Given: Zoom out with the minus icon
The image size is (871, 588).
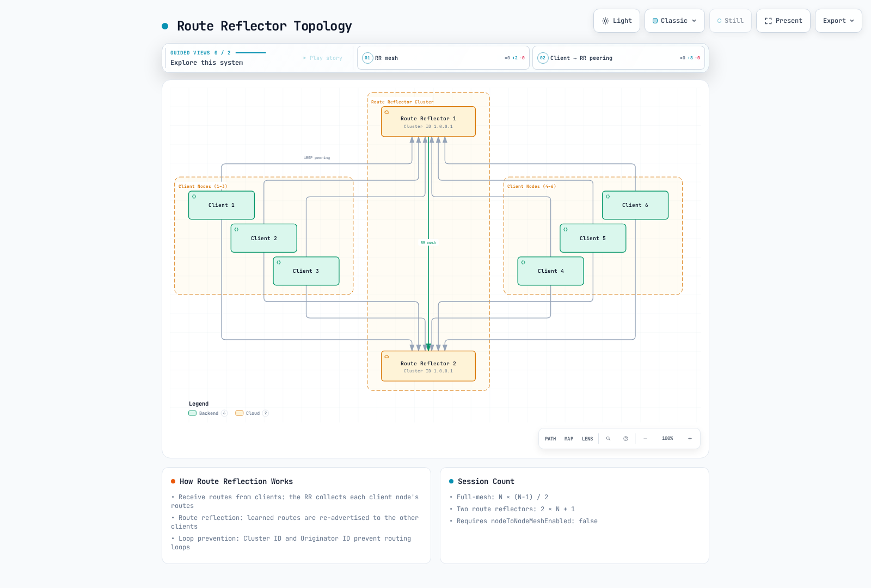Looking at the screenshot, I should 645,439.
